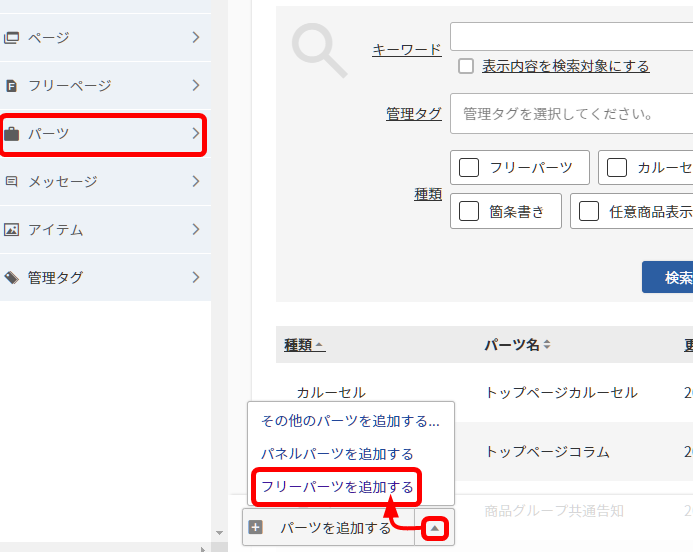Click the パーツ briefcase icon
The image size is (693, 552).
coord(12,133)
